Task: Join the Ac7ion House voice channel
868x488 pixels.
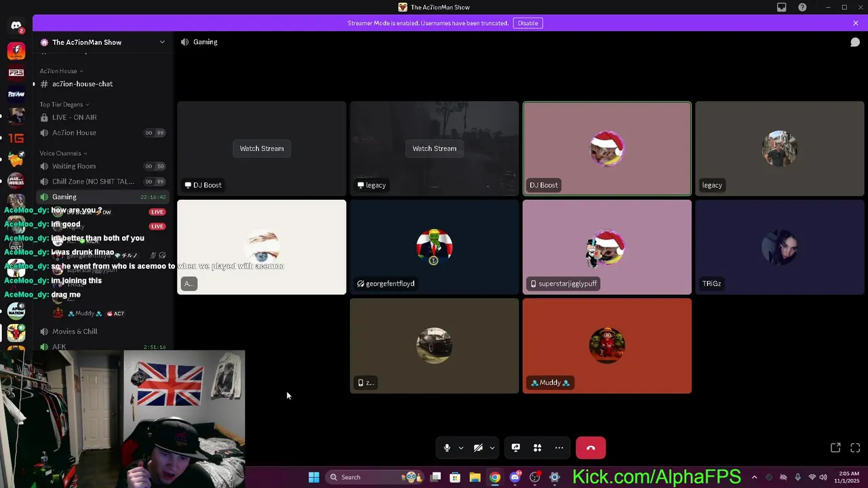Action: pos(102,133)
